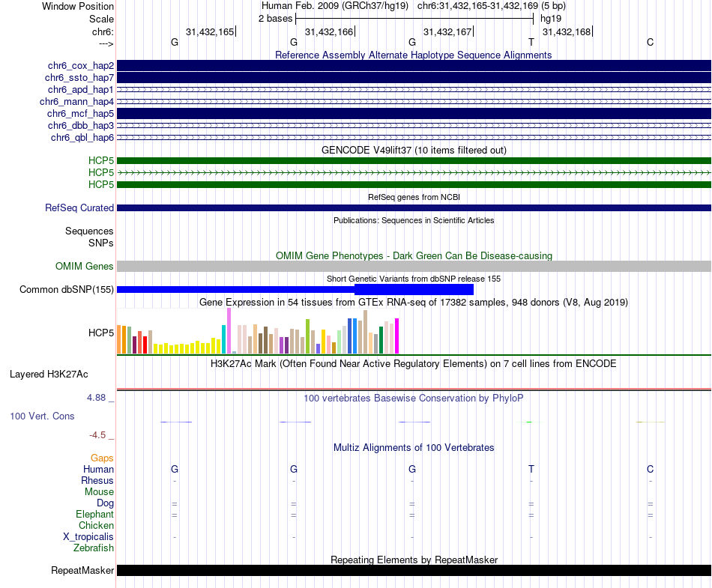Click the -4.5 PhyloP axis value

(x=97, y=435)
